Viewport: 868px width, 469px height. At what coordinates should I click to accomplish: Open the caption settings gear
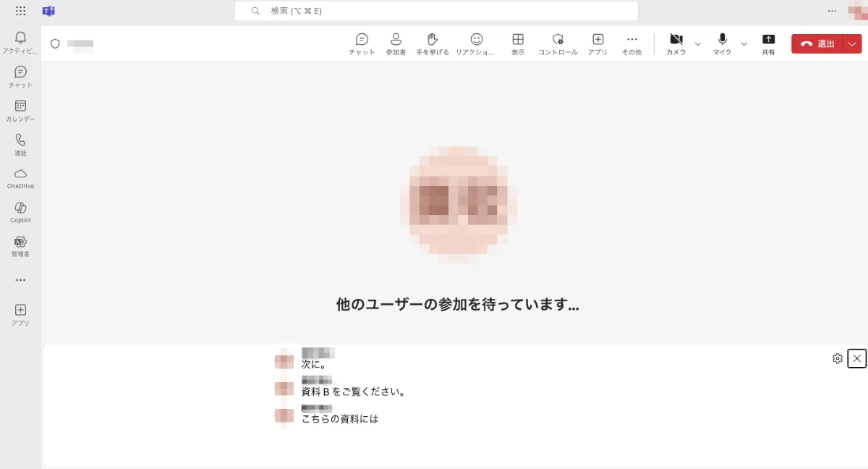(x=837, y=358)
